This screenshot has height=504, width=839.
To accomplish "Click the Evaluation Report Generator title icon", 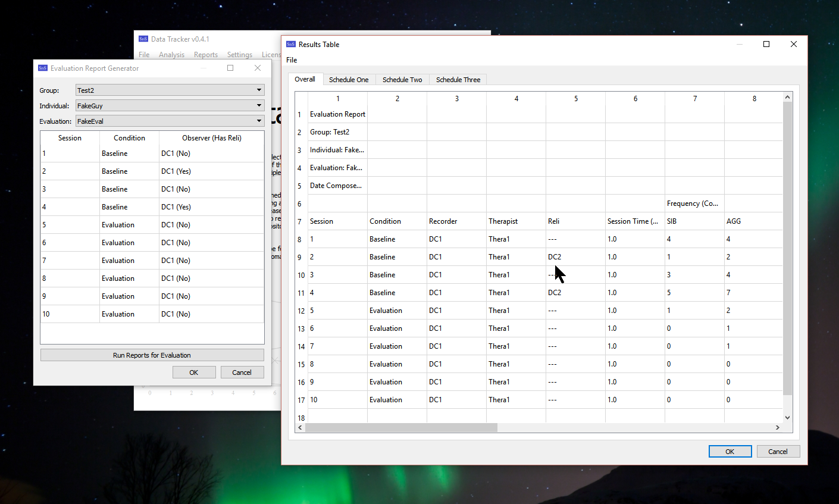I will point(43,68).
